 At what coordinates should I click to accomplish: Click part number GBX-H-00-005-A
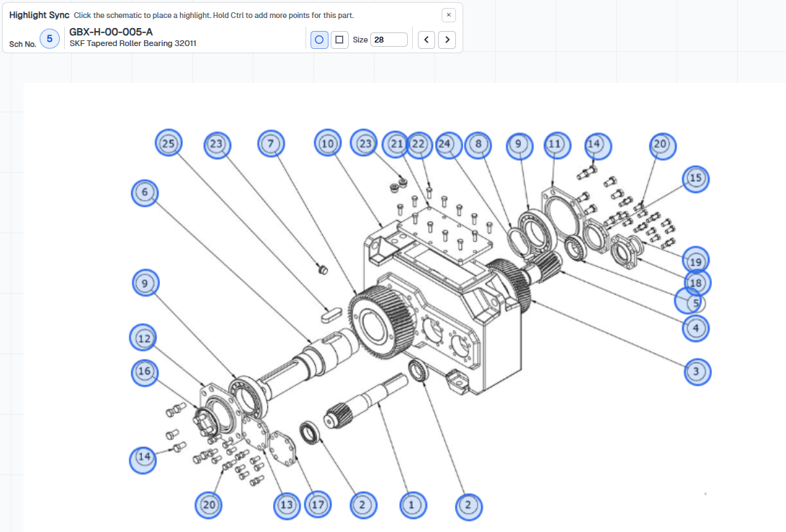(x=111, y=32)
